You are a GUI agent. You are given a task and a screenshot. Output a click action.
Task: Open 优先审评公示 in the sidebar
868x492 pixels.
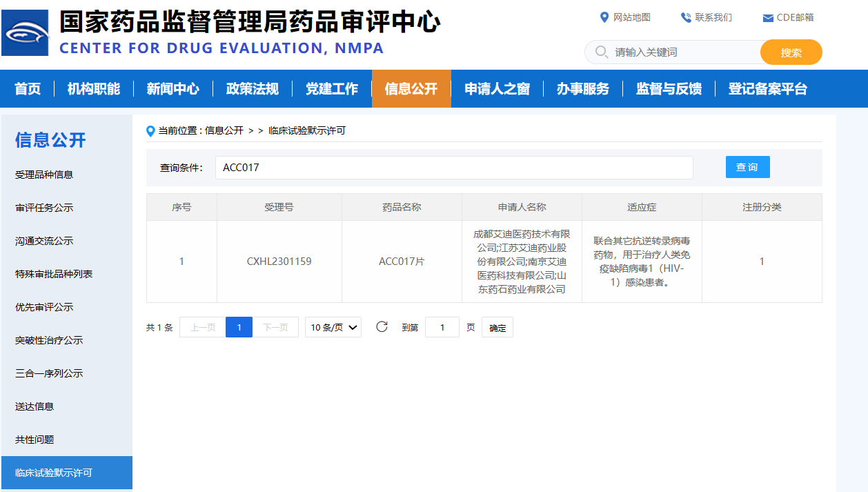click(x=44, y=307)
